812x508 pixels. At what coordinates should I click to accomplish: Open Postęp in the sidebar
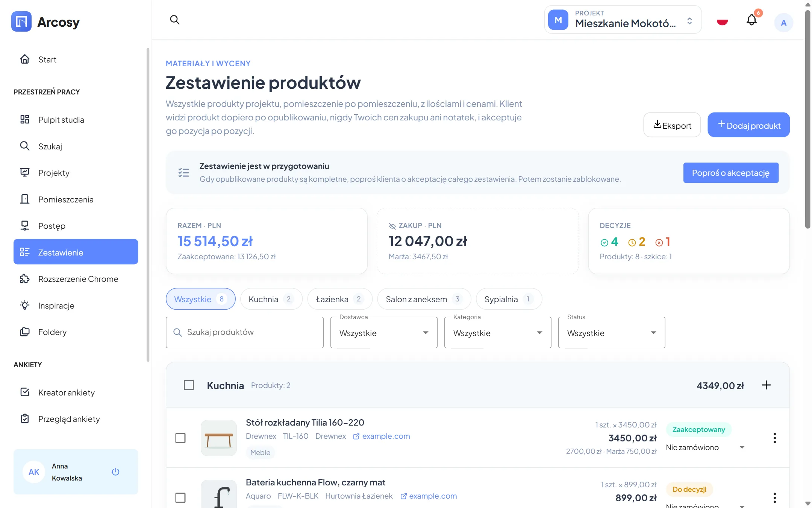click(76, 226)
